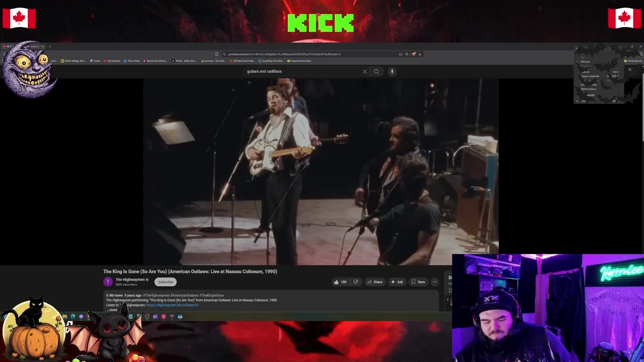644x362 pixels.
Task: Share The King Is Gone video
Action: click(x=375, y=282)
